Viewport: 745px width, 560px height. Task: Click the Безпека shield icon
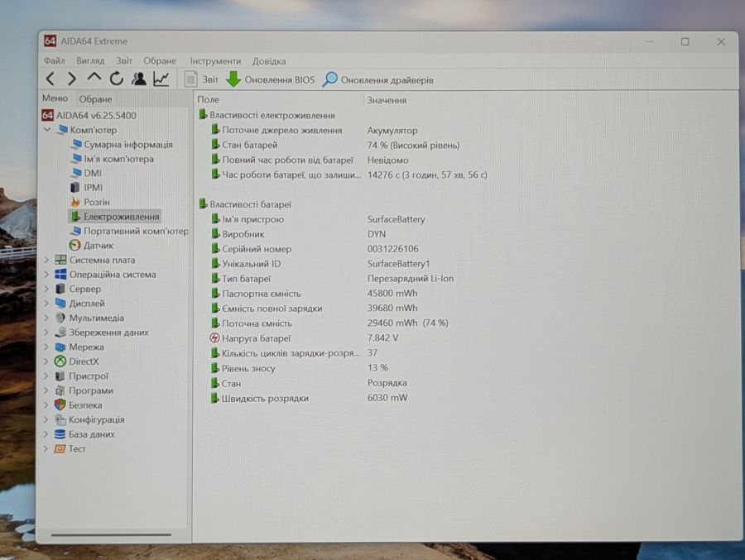(60, 405)
